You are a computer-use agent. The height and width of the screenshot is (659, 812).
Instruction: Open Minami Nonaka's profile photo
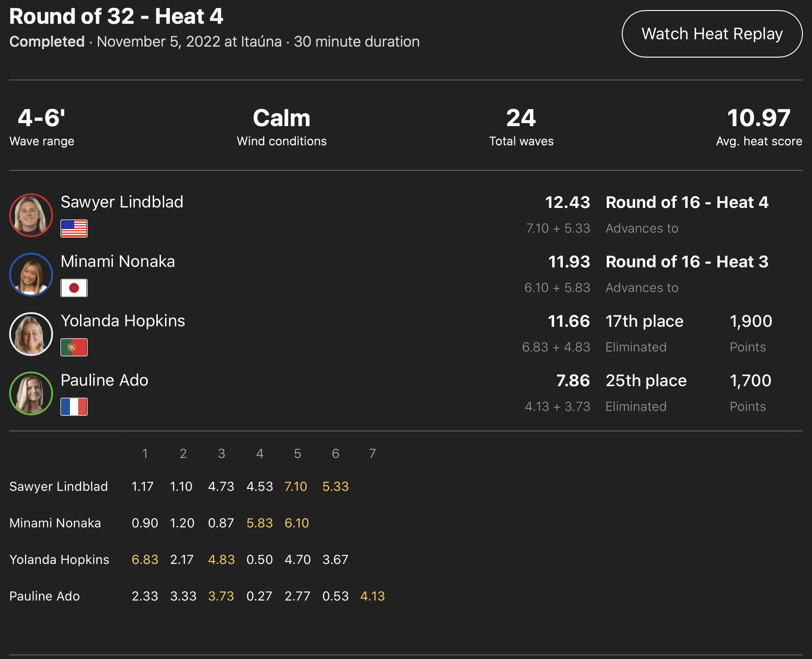pyautogui.click(x=31, y=275)
